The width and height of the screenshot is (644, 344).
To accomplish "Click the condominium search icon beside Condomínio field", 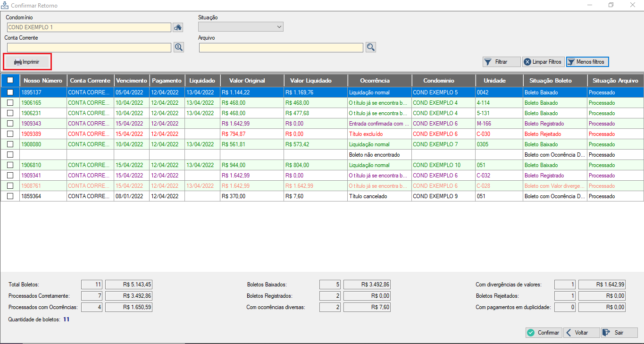I will (178, 27).
